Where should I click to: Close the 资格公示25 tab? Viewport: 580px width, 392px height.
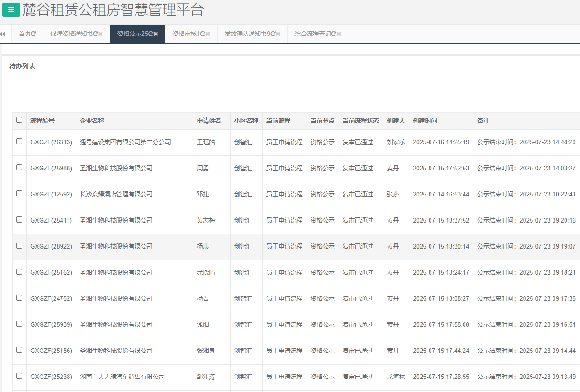coord(157,34)
